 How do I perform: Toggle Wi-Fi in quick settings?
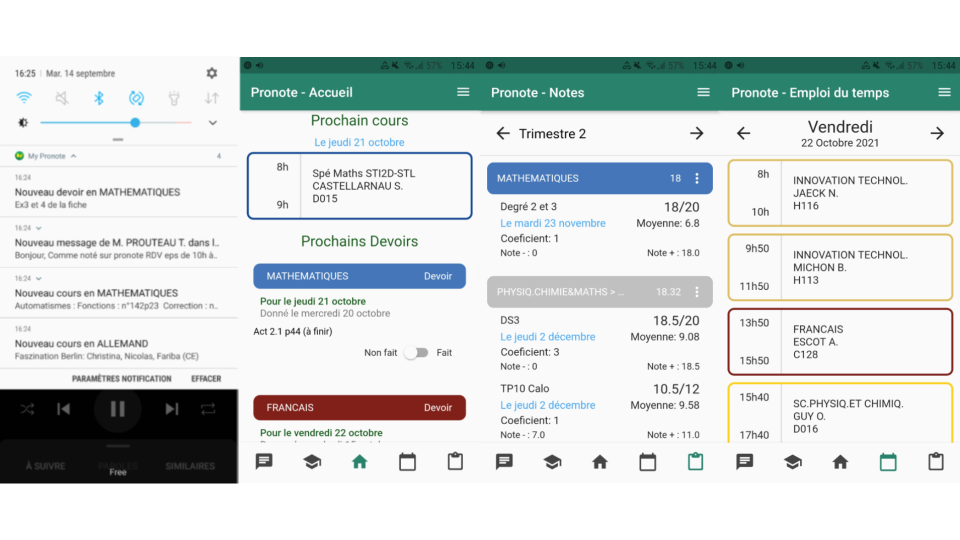[x=24, y=98]
